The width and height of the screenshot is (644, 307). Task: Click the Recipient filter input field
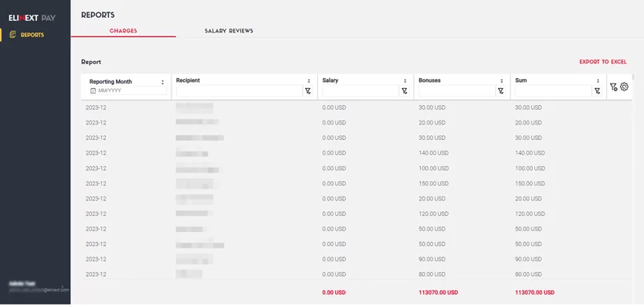[239, 91]
